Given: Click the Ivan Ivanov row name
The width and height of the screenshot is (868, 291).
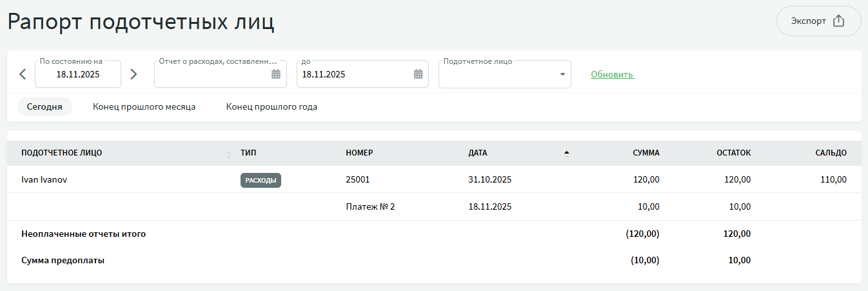Looking at the screenshot, I should click(44, 180).
